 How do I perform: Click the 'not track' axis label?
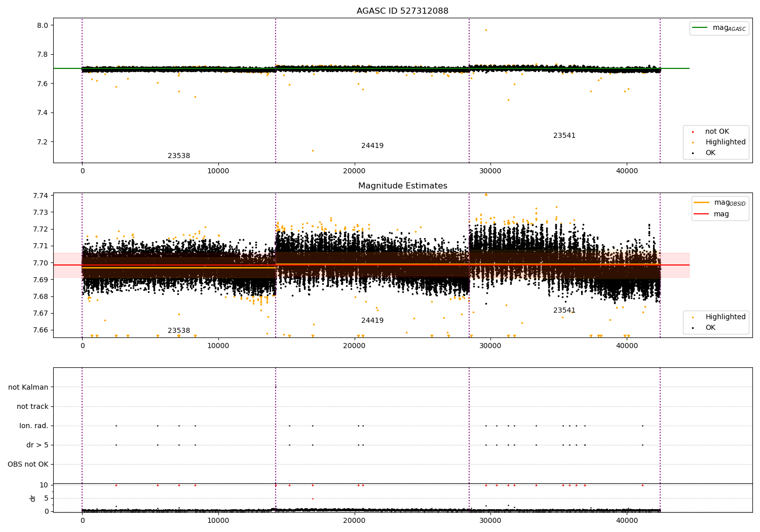32,407
